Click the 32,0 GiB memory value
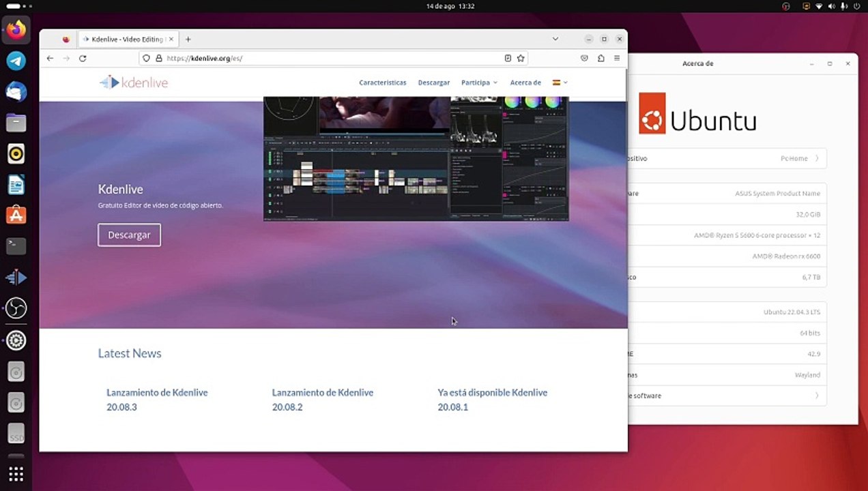The width and height of the screenshot is (868, 491). click(808, 214)
